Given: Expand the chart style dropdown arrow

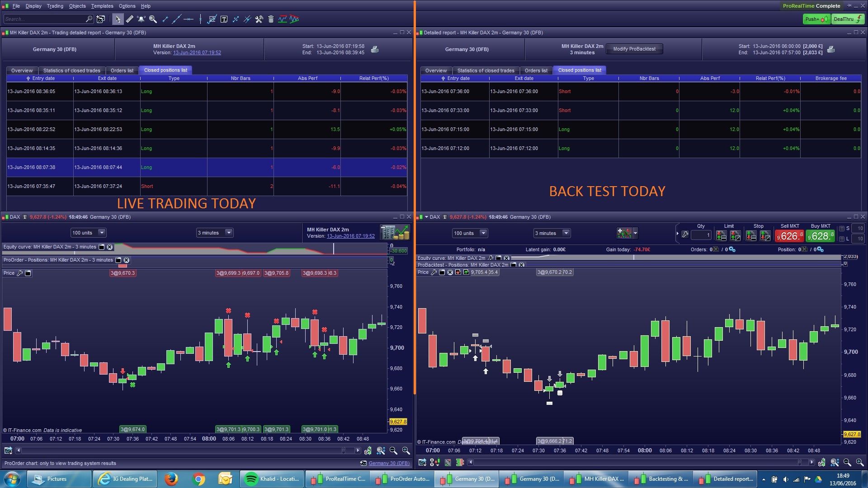Looking at the screenshot, I should tap(635, 233).
